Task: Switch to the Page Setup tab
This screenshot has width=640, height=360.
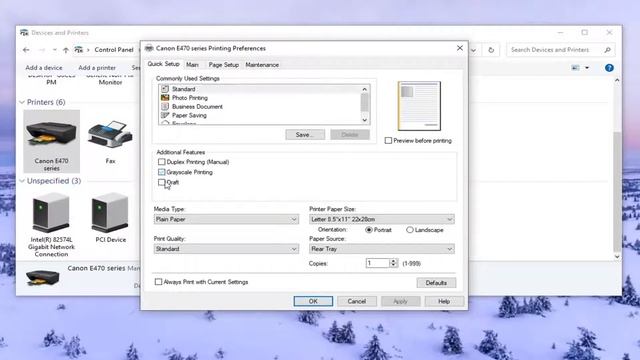Action: [223, 64]
